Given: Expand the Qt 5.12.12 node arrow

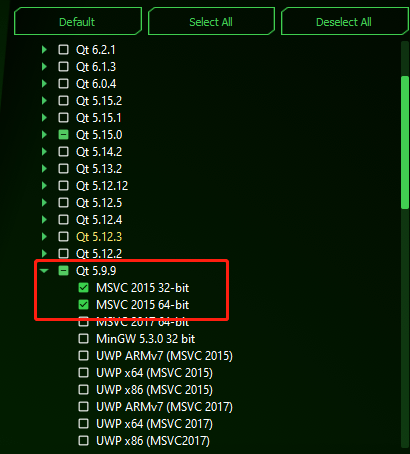Looking at the screenshot, I should (x=44, y=186).
